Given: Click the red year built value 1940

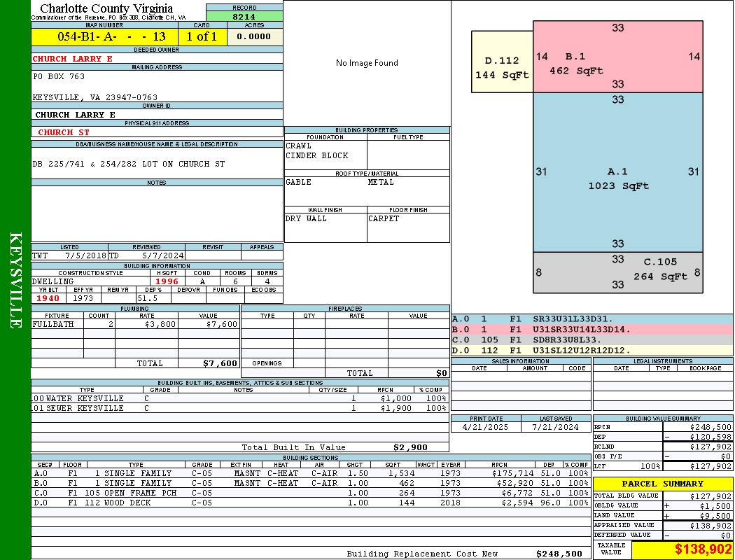Looking at the screenshot, I should 48,298.
